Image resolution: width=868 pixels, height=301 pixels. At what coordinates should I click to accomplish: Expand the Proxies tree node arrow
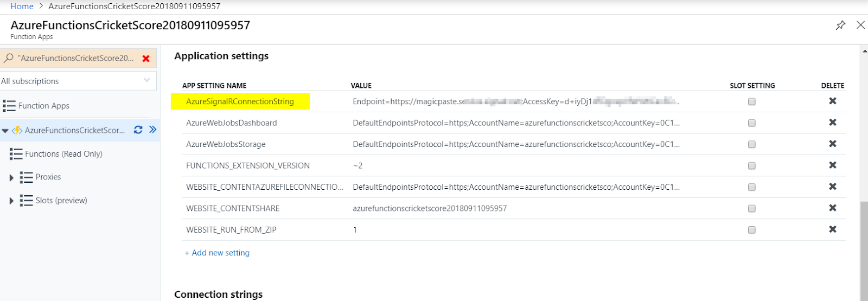11,178
